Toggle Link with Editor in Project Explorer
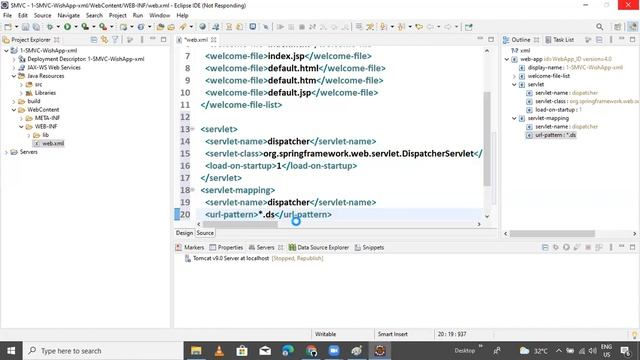The width and height of the screenshot is (640, 360). click(x=104, y=40)
